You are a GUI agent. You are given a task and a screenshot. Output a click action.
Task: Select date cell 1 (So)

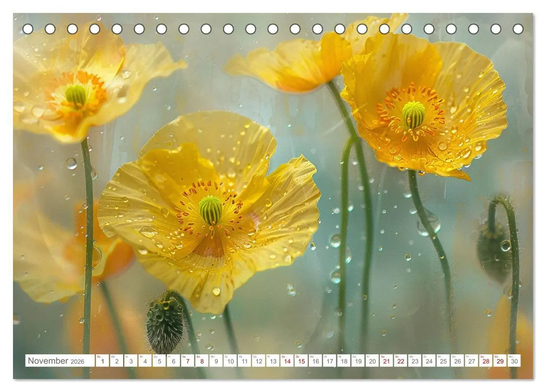click(102, 360)
